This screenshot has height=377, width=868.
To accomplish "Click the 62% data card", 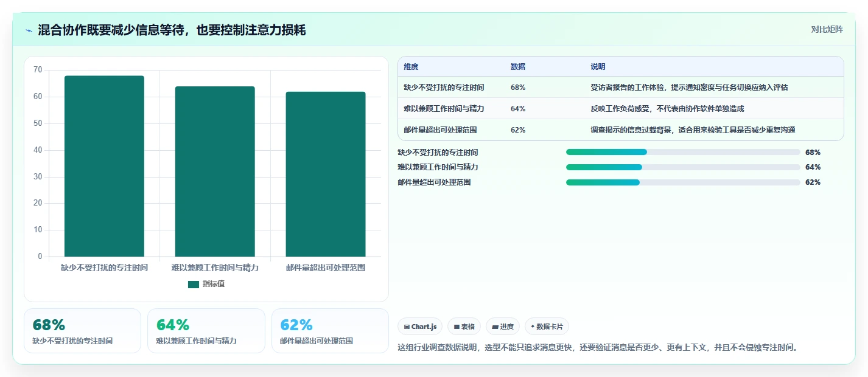I will coord(330,331).
